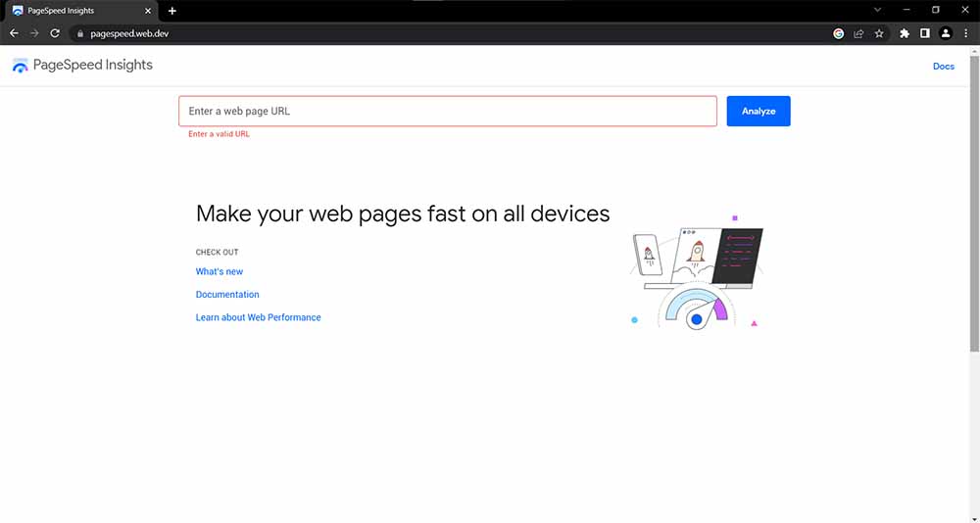Screen dimensions: 980x523
Task: Click the PageSpeed Insights logo
Action: tap(82, 65)
